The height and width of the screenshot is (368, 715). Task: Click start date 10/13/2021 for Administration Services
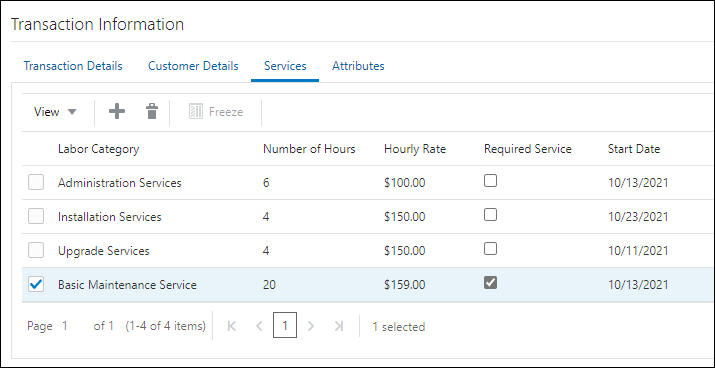coord(638,183)
